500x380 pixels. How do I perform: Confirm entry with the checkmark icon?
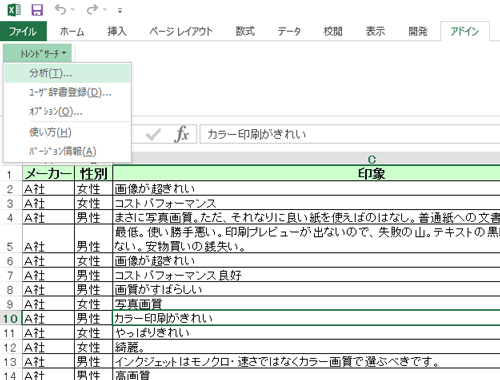153,134
